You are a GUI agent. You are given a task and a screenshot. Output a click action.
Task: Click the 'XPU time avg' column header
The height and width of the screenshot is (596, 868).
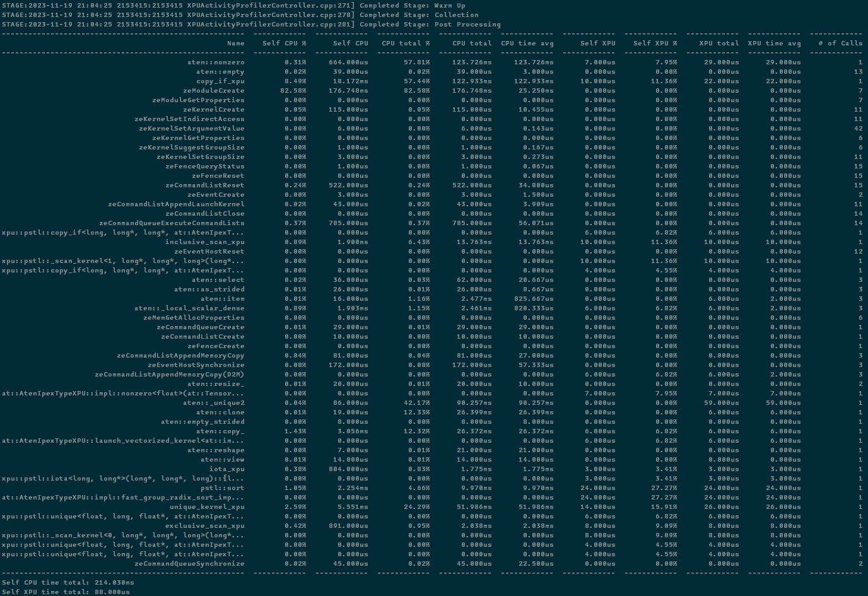(x=774, y=44)
